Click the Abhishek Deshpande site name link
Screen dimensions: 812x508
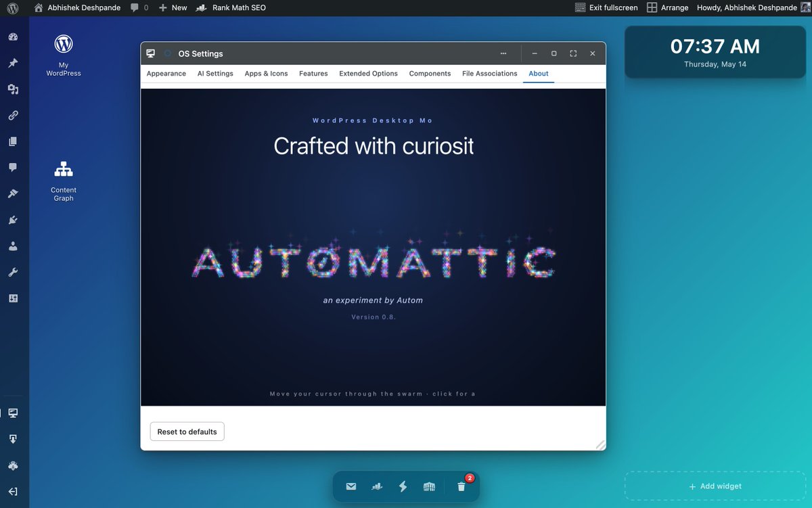click(77, 7)
